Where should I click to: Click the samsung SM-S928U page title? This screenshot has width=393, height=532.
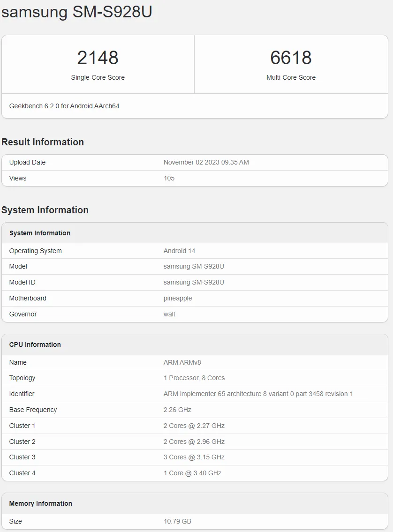tap(77, 12)
